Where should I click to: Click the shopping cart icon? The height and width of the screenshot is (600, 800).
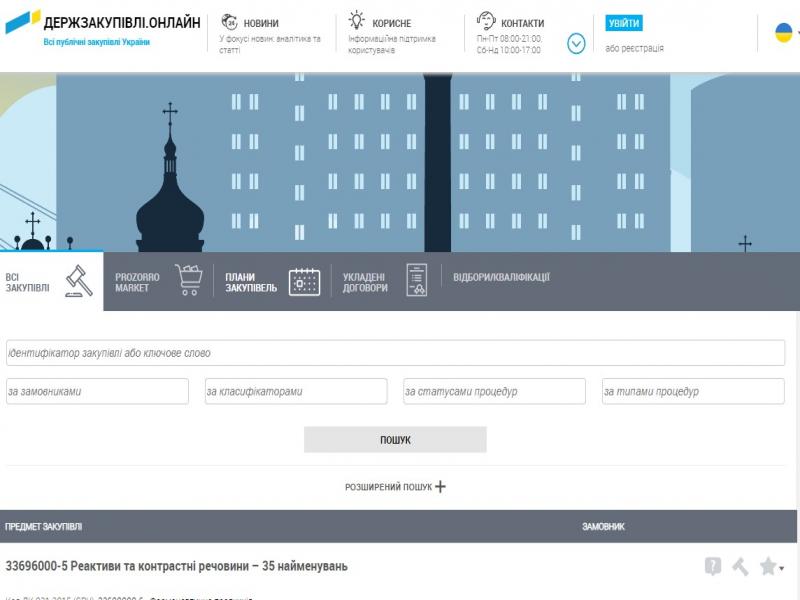tap(189, 280)
